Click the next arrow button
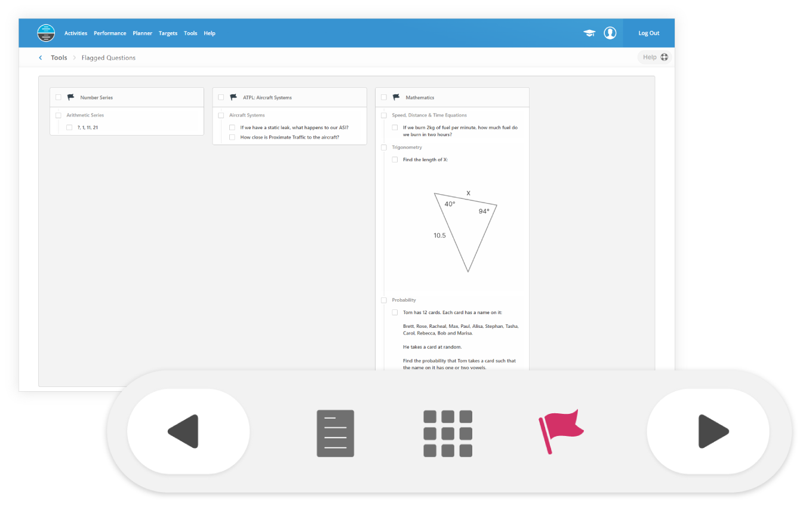 click(x=708, y=431)
